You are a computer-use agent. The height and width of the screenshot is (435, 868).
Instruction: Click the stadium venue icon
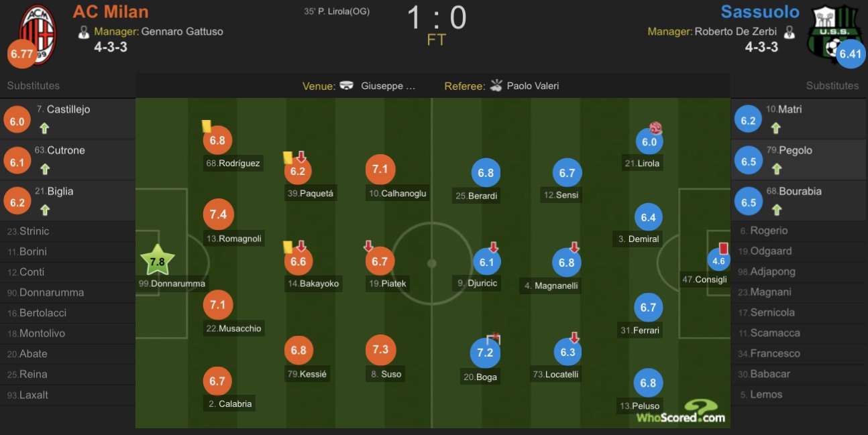click(347, 86)
